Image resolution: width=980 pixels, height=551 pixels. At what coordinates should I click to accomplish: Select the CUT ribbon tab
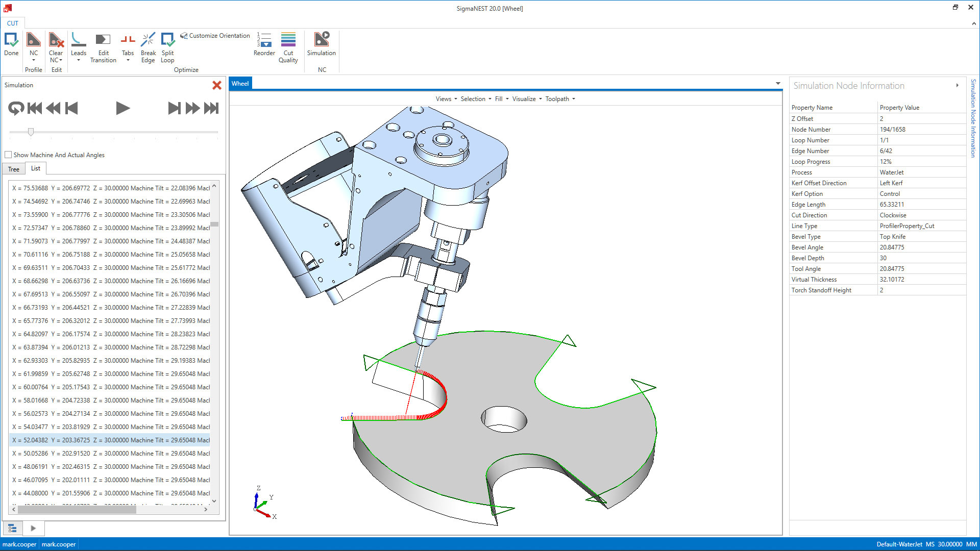[x=13, y=23]
